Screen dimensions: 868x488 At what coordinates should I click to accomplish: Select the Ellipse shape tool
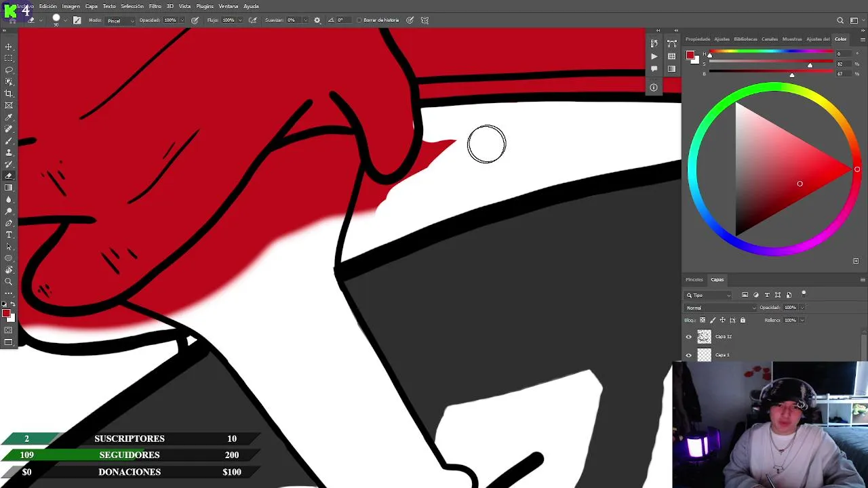[9, 258]
